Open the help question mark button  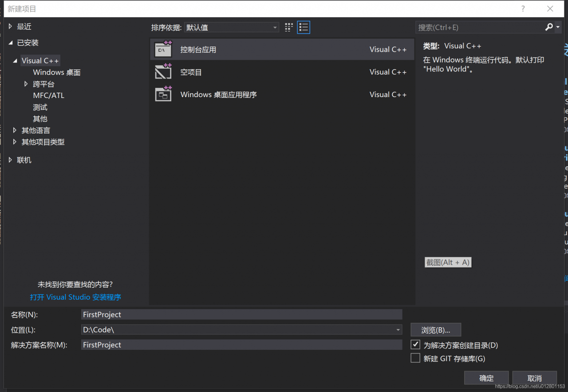(523, 8)
